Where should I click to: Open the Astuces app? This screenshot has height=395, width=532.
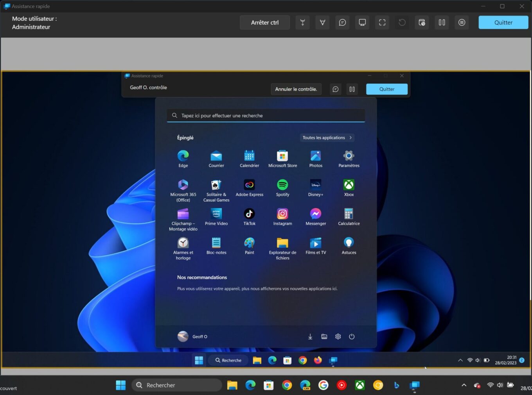pyautogui.click(x=349, y=246)
